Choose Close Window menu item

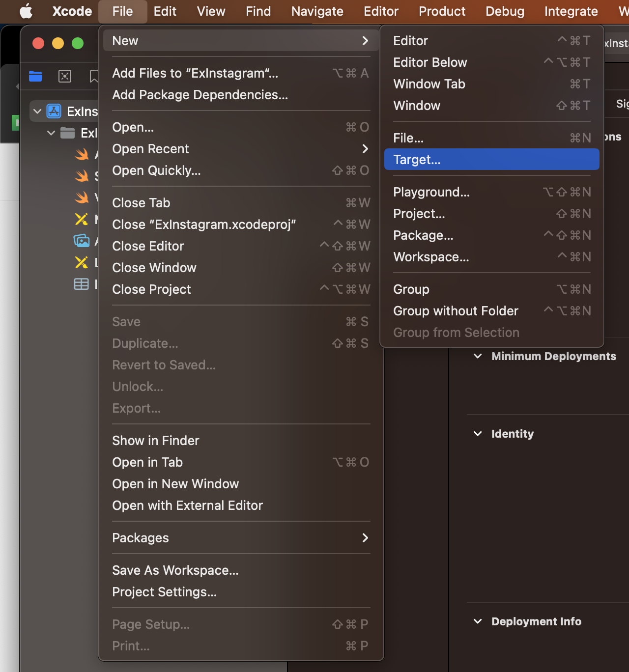point(241,268)
